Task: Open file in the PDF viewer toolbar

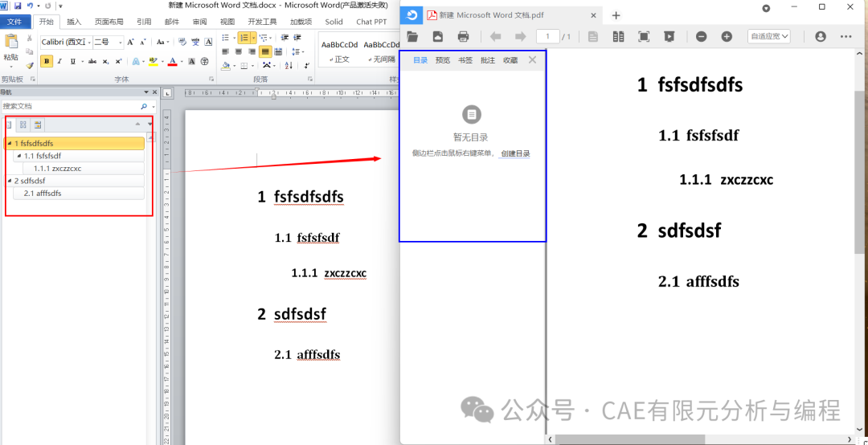Action: pos(411,36)
